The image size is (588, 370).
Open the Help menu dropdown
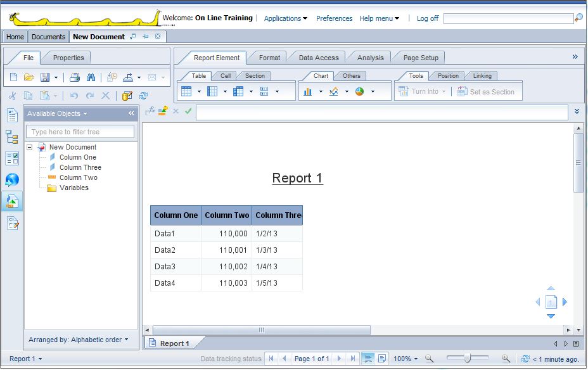tap(379, 18)
